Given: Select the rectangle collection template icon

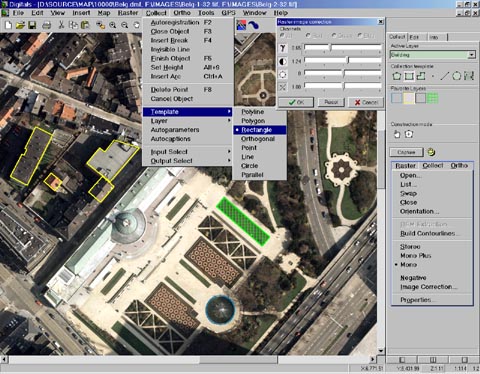Looking at the screenshot, I should click(409, 76).
